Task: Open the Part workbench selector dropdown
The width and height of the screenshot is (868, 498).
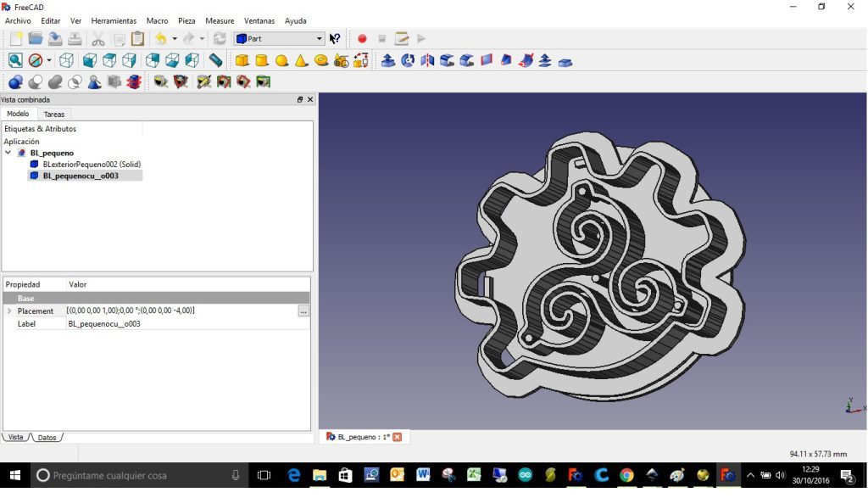Action: click(x=280, y=39)
